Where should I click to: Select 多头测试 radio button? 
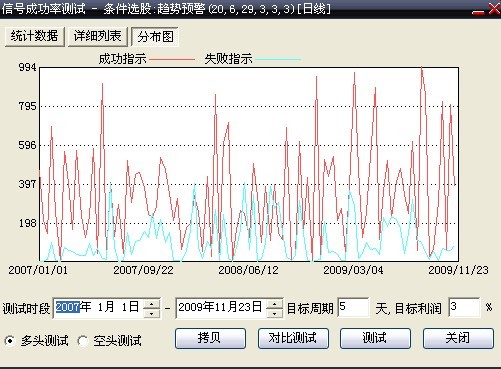10,341
